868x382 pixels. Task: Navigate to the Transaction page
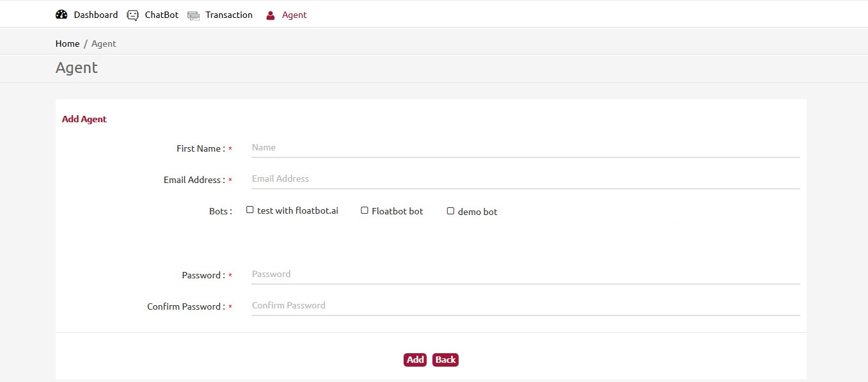pyautogui.click(x=228, y=15)
